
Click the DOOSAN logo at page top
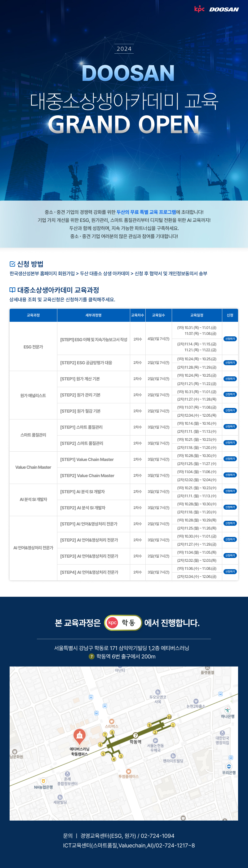pyautogui.click(x=224, y=9)
